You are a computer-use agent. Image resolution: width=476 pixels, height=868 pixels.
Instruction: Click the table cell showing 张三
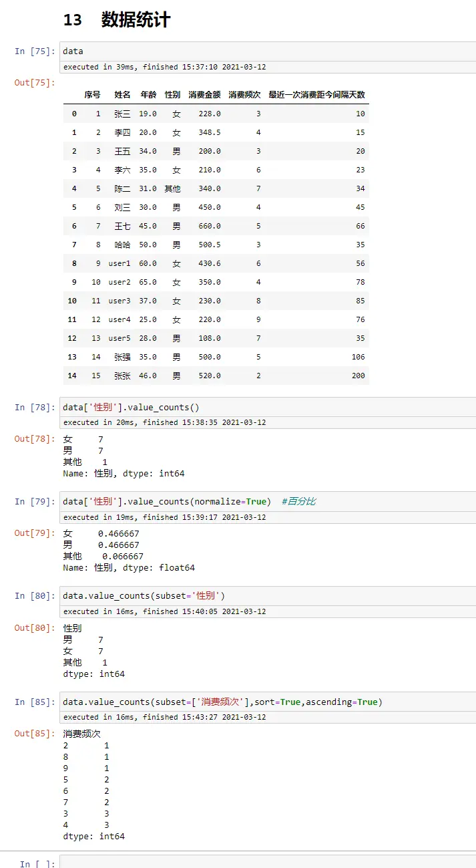click(122, 114)
